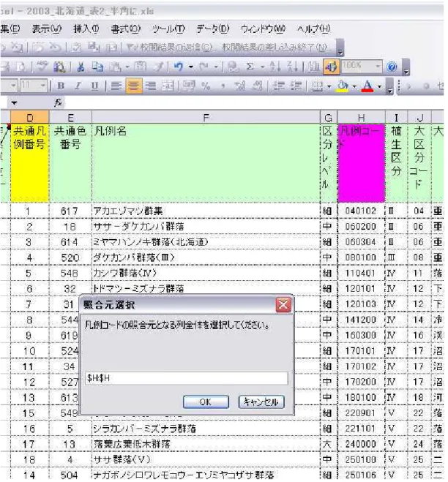Open the データ(D) menu
Screen dimensions: 448x482
(x=213, y=29)
